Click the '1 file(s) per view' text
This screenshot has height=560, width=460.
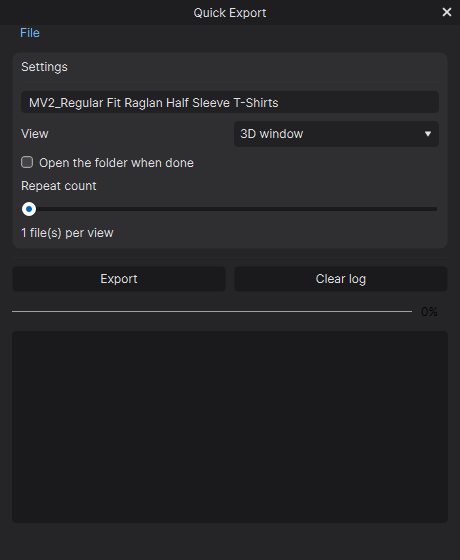(x=67, y=233)
